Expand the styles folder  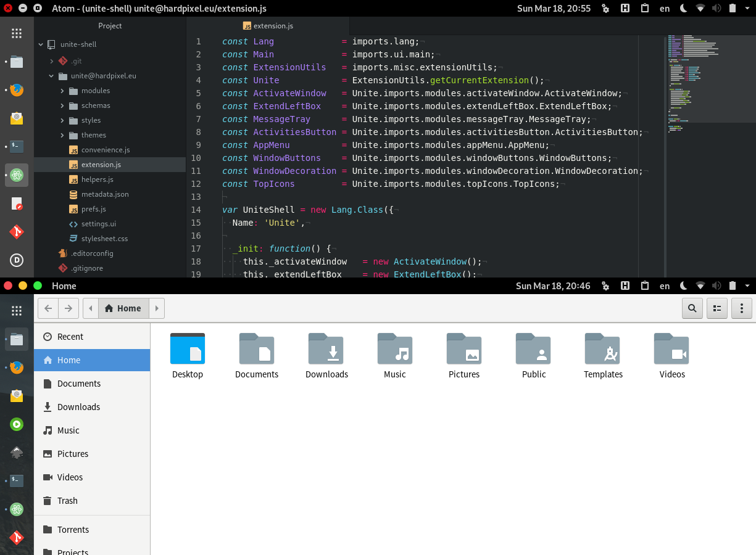62,120
